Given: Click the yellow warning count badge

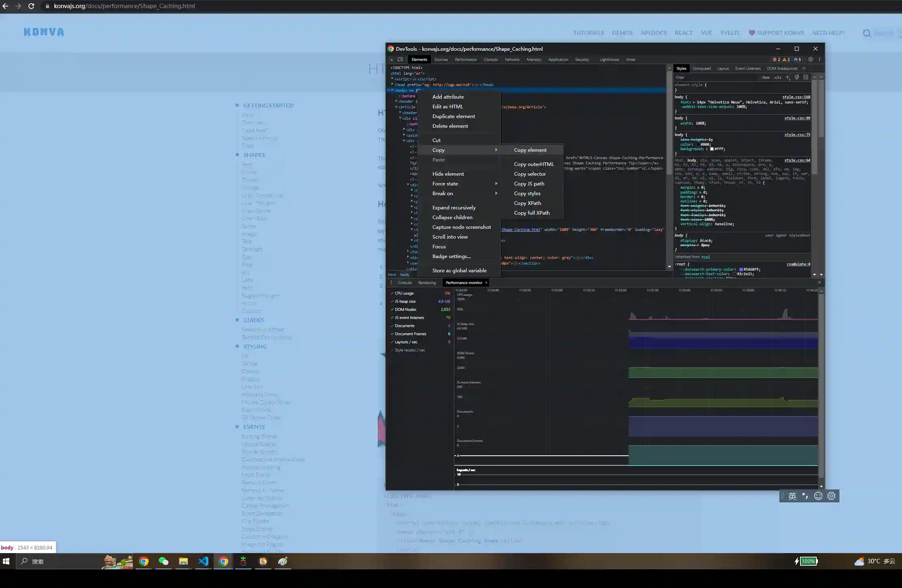Looking at the screenshot, I should coord(786,59).
